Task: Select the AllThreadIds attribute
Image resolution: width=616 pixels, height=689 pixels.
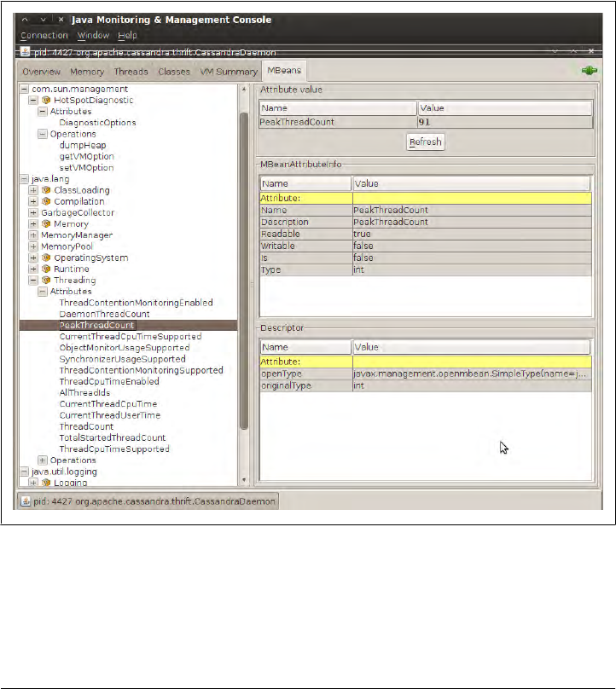Action: pos(84,393)
